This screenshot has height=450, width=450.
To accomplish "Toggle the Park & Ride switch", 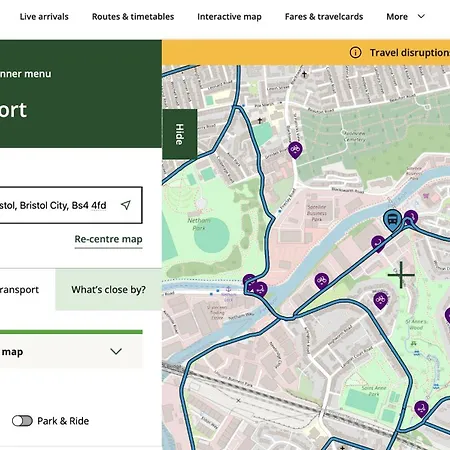I will 22,421.
